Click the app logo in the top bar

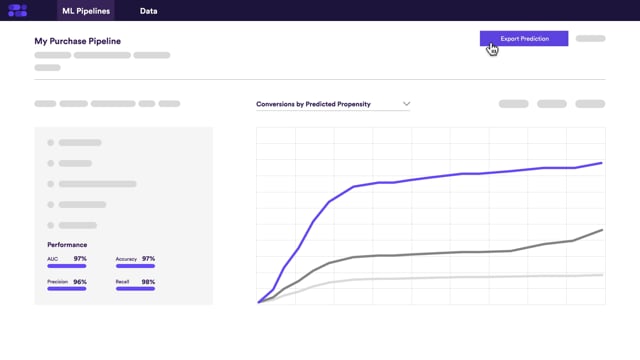click(18, 10)
